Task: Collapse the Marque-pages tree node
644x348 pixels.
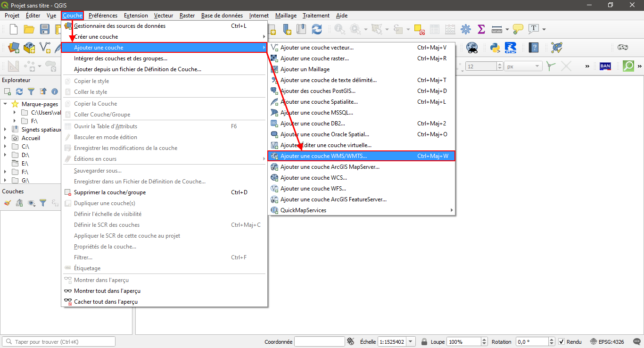Action: coord(5,104)
